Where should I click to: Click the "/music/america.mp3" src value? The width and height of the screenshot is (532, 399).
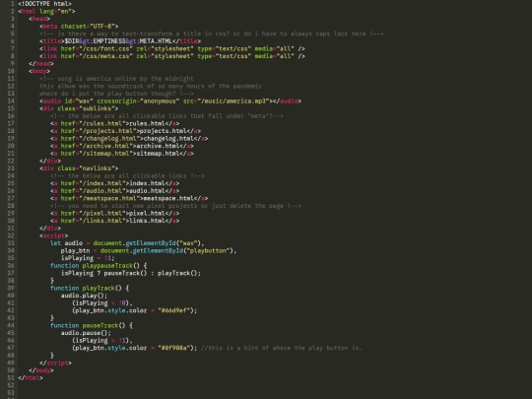[x=233, y=100]
